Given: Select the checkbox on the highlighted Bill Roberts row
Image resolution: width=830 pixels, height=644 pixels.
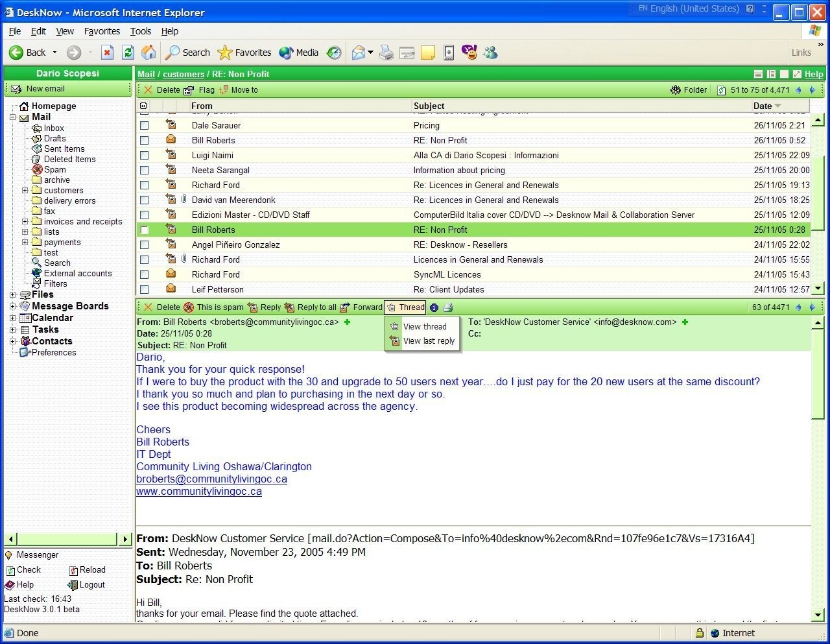Looking at the screenshot, I should click(x=144, y=230).
